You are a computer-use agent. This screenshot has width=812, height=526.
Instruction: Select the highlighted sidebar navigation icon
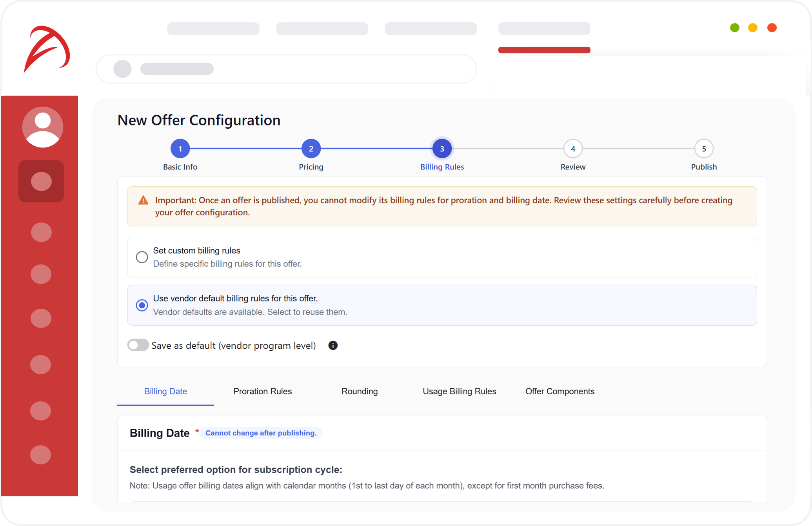(41, 181)
